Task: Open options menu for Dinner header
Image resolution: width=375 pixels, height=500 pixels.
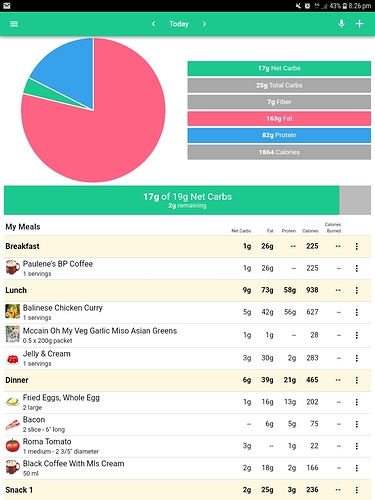Action: pyautogui.click(x=357, y=380)
